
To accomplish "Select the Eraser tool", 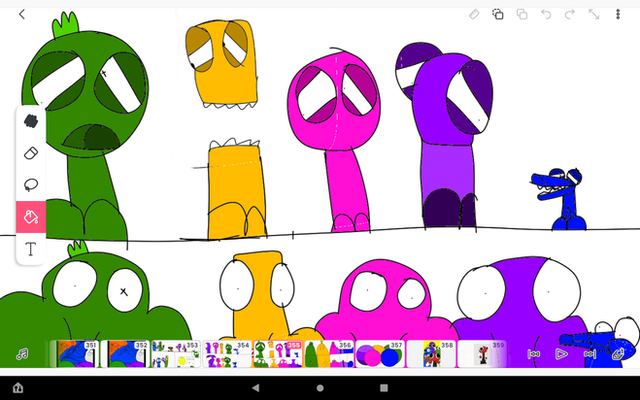I will 31,153.
